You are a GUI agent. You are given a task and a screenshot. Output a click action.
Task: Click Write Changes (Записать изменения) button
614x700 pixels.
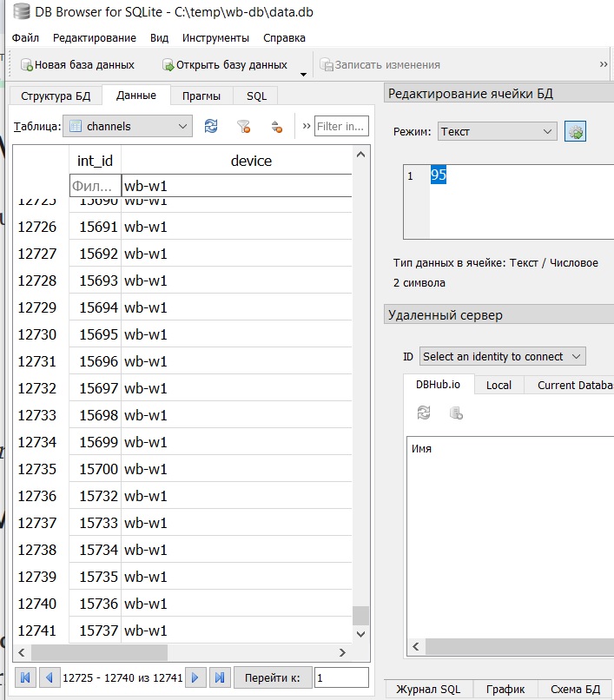pyautogui.click(x=380, y=65)
